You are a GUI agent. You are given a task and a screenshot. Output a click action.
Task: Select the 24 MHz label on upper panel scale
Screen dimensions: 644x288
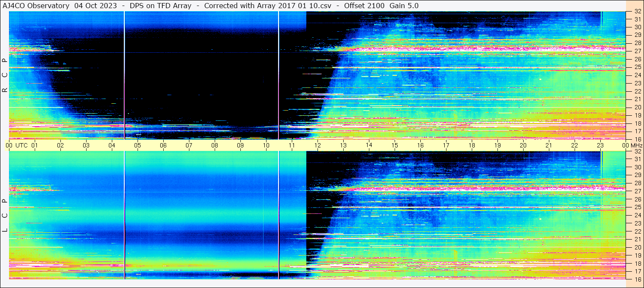[x=637, y=75]
